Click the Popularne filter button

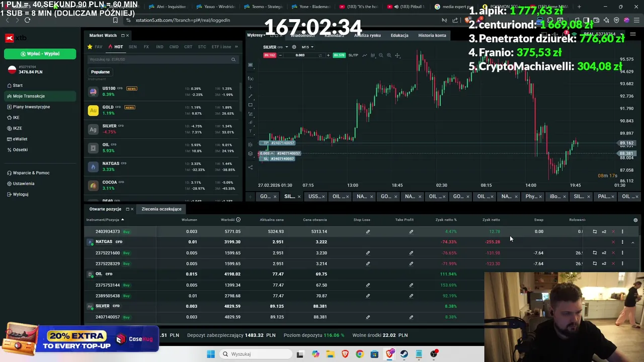[100, 72]
